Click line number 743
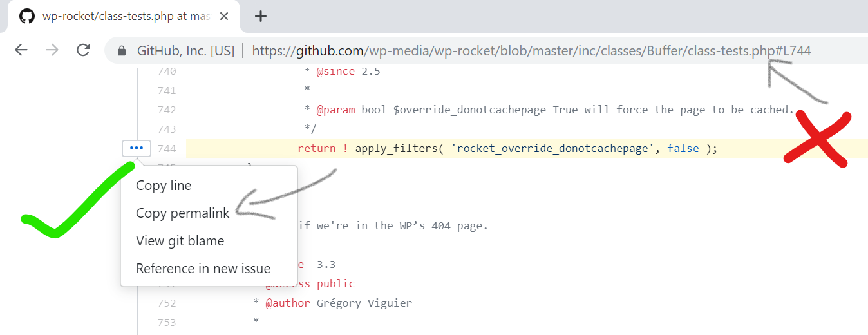Image resolution: width=868 pixels, height=335 pixels. coord(167,129)
